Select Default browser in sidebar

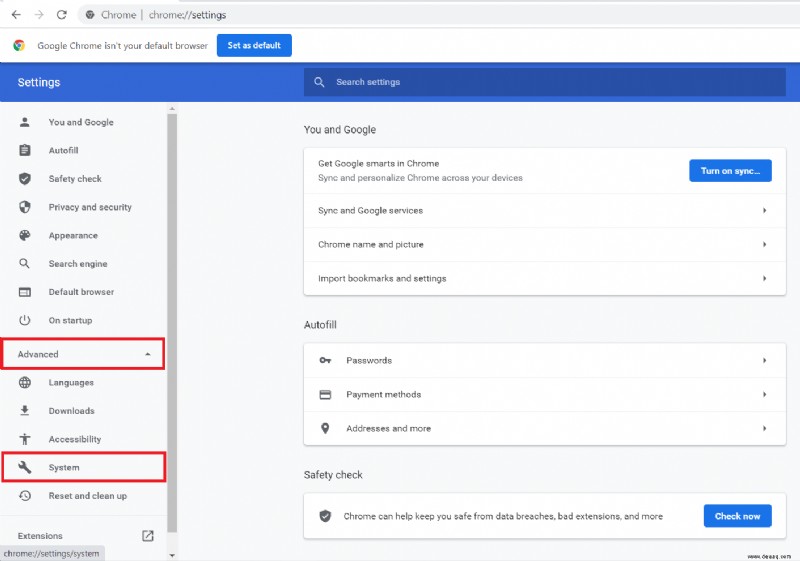[81, 292]
